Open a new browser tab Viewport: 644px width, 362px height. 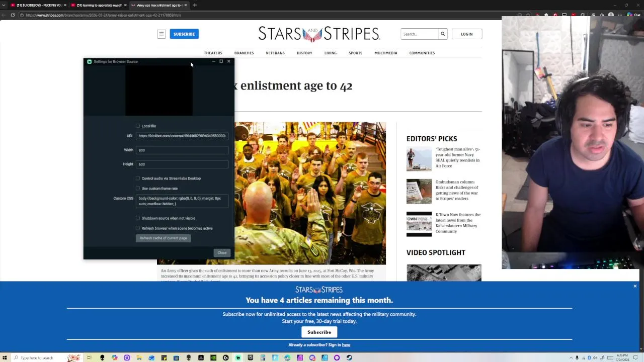point(195,5)
